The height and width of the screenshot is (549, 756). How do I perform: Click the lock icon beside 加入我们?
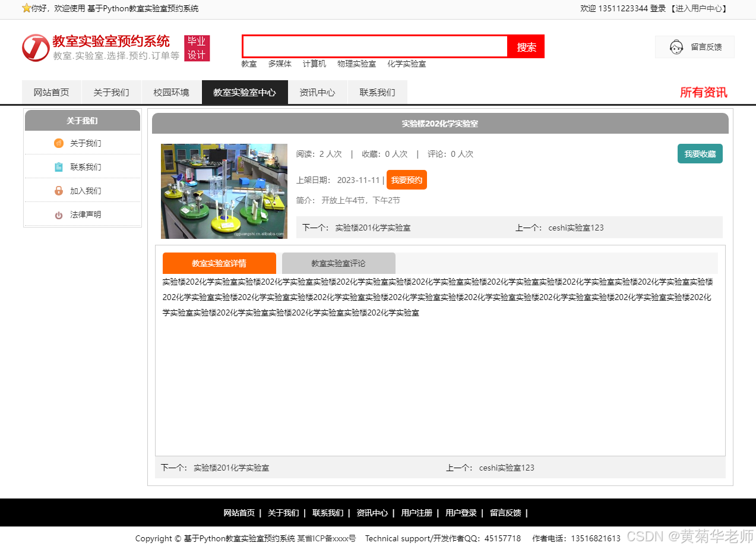pyautogui.click(x=58, y=191)
